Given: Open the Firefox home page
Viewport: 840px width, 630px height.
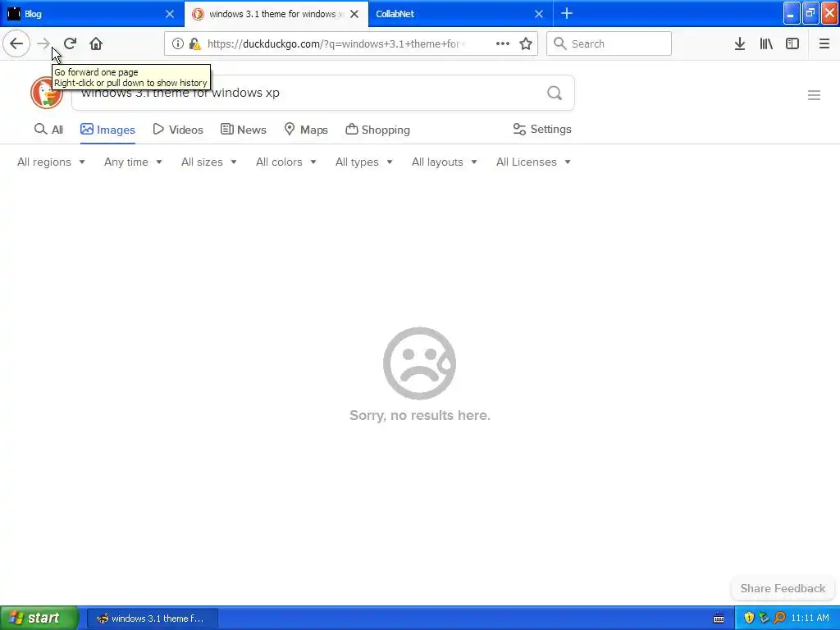Looking at the screenshot, I should [x=96, y=44].
